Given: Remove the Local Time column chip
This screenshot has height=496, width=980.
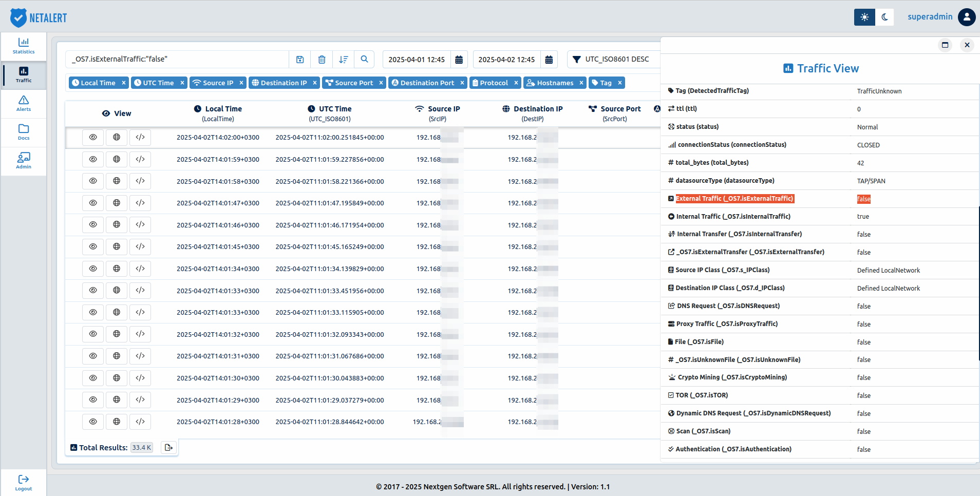Looking at the screenshot, I should point(124,83).
